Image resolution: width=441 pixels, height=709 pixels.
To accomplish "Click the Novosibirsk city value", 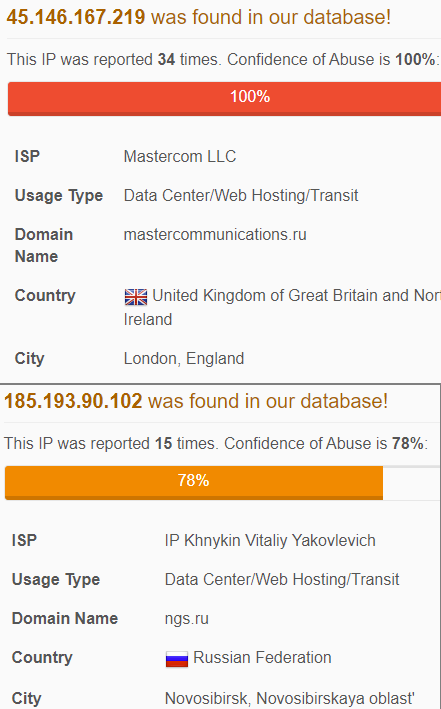I will pyautogui.click(x=290, y=699).
